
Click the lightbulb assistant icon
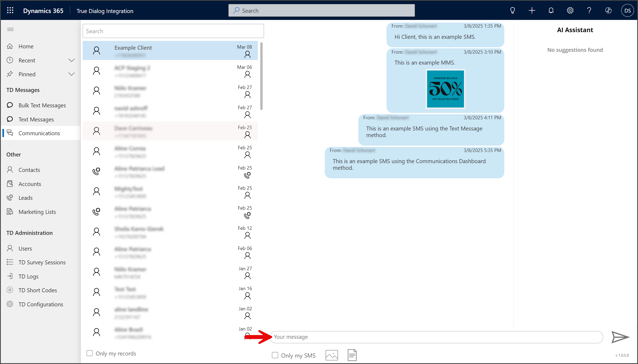coord(513,11)
